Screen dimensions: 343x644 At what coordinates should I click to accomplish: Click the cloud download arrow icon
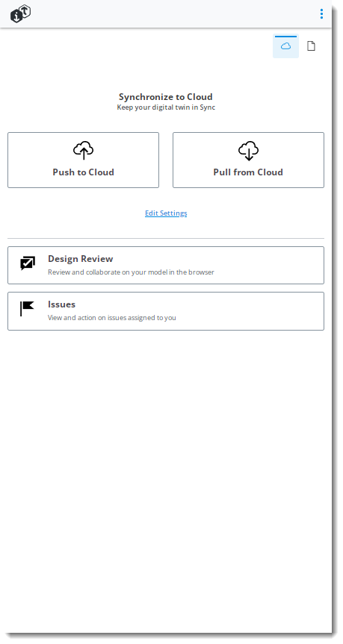(248, 151)
